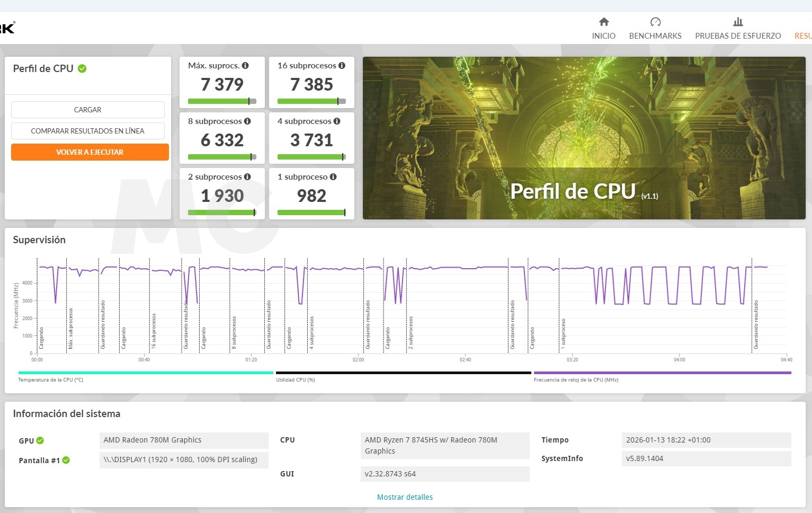Toggle the Utilidad CPU legend line
The width and height of the screenshot is (812, 513).
(x=403, y=373)
